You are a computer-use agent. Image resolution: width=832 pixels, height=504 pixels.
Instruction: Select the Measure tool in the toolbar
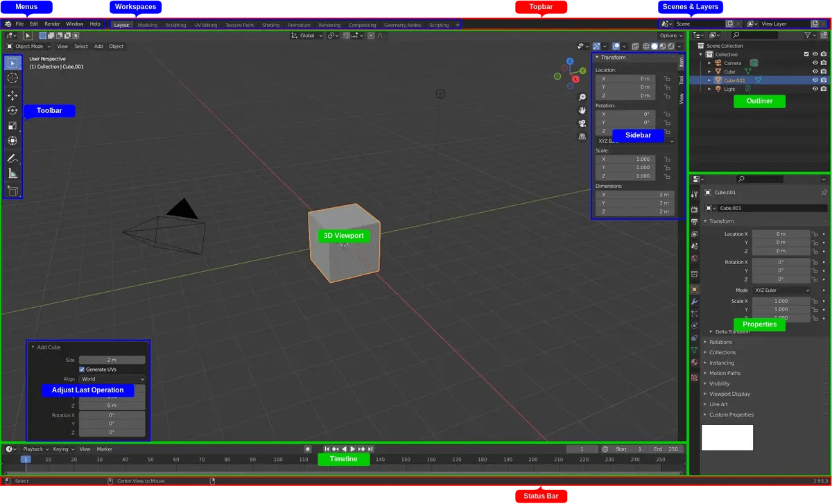pos(12,173)
